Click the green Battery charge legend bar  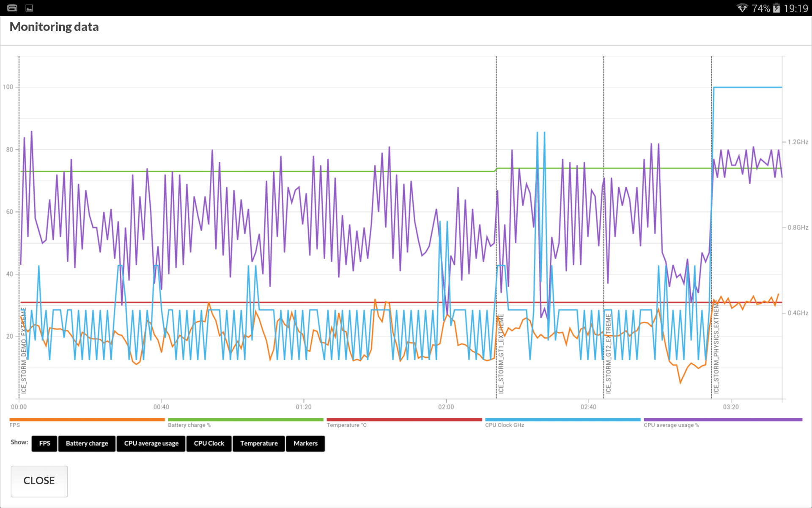click(x=246, y=420)
